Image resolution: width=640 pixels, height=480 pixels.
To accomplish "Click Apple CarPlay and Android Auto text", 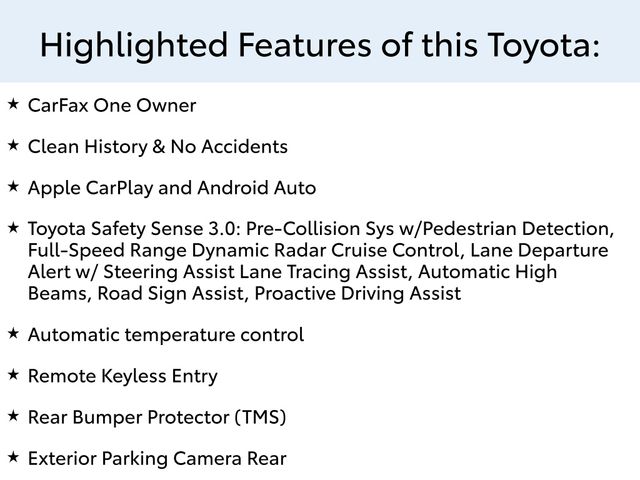I will 172,188.
